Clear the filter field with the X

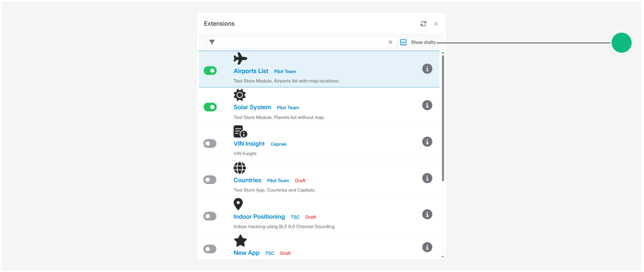tap(390, 42)
